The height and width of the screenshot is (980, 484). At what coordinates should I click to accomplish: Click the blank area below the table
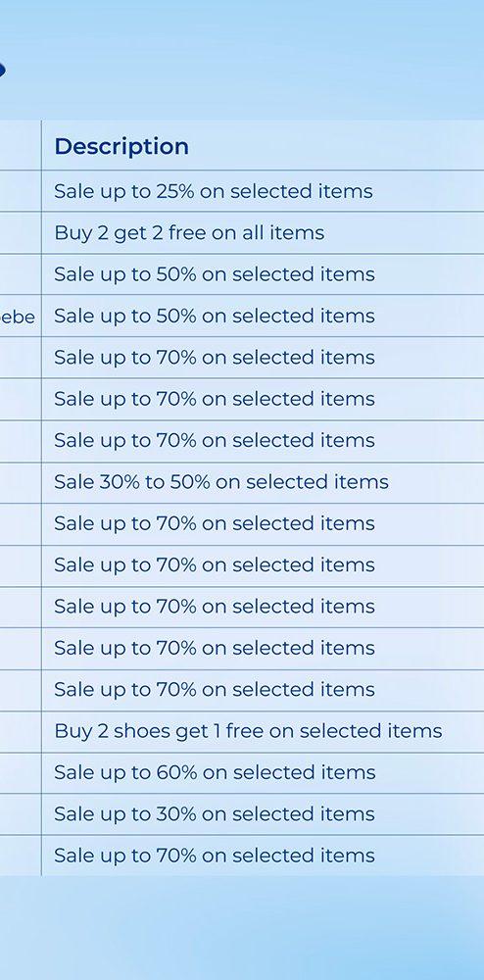point(242,928)
